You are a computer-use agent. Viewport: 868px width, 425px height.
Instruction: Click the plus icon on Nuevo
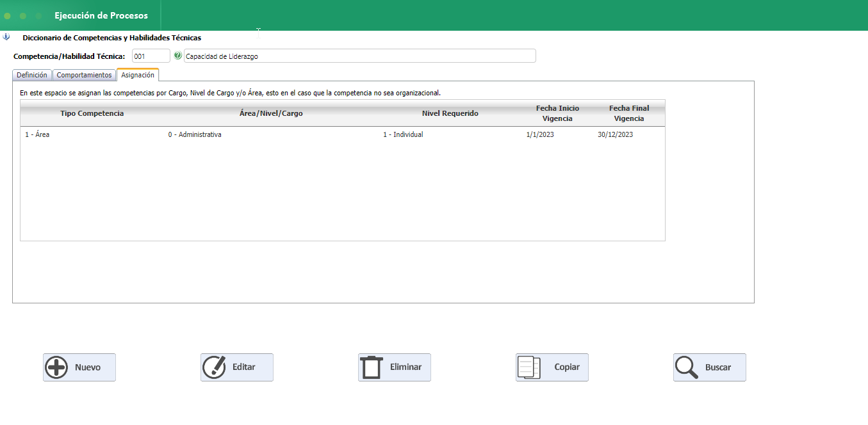(56, 367)
